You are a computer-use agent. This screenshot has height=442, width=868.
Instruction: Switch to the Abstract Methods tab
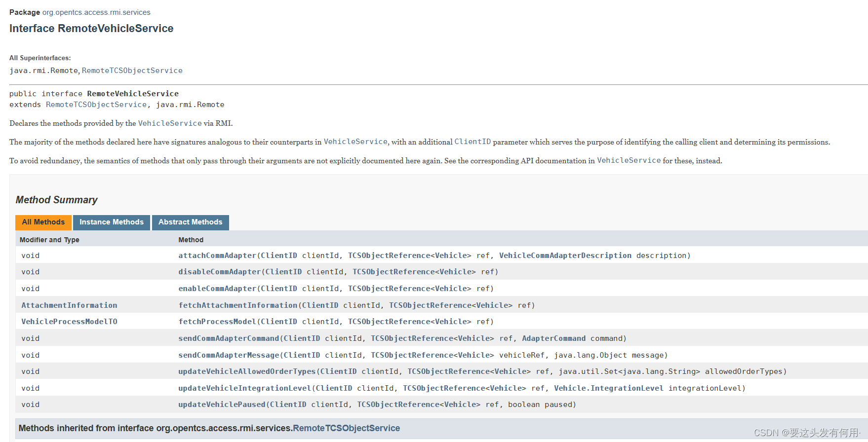(x=191, y=222)
